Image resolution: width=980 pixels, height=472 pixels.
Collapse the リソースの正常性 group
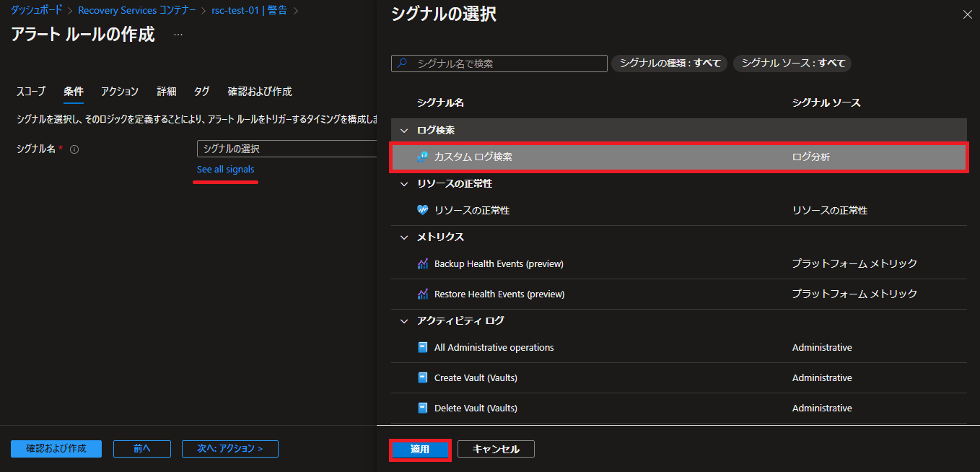coord(404,184)
